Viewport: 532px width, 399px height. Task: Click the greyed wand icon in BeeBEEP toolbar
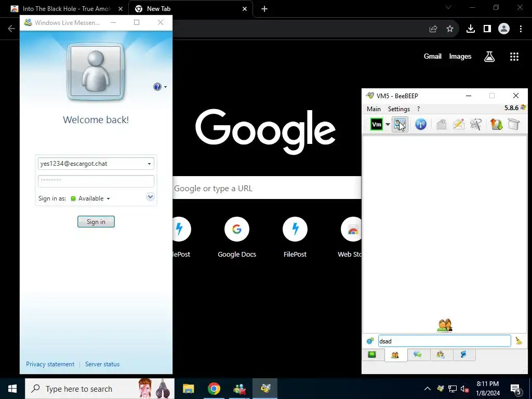click(x=476, y=124)
